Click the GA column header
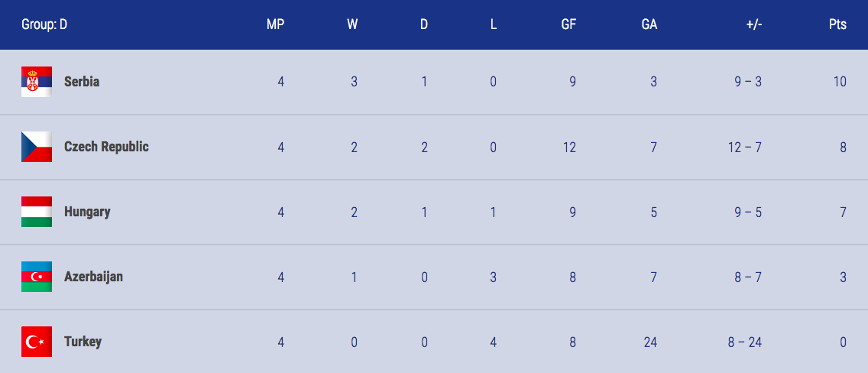The image size is (868, 373). click(649, 25)
